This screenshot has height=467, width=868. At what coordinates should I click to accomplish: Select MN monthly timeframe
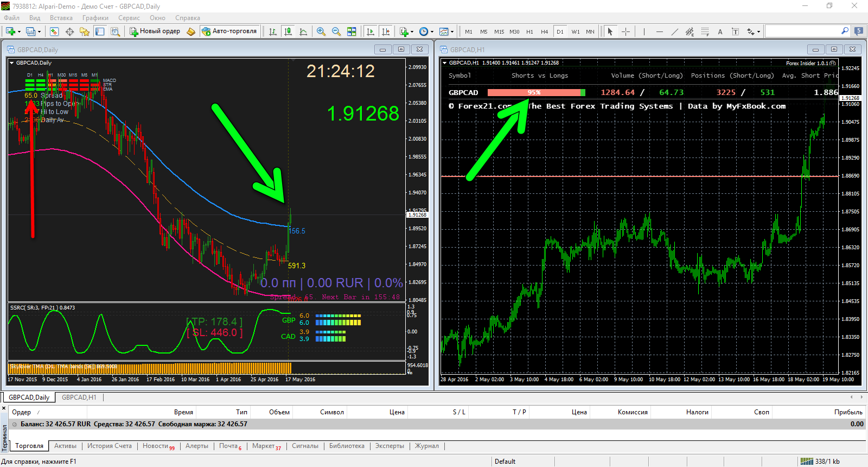(x=590, y=31)
